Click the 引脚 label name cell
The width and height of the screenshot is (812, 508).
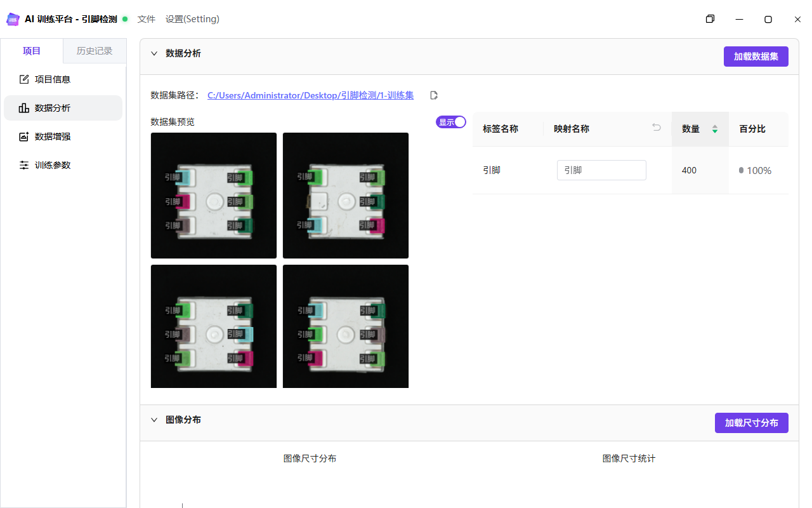point(492,170)
